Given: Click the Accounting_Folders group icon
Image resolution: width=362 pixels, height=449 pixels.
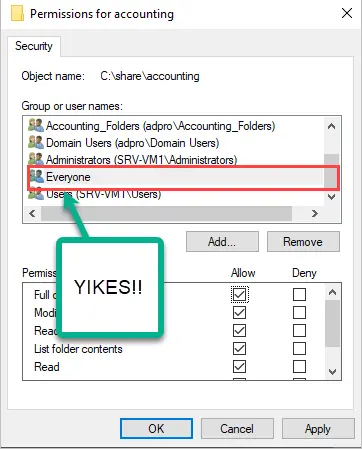Looking at the screenshot, I should click(36, 126).
